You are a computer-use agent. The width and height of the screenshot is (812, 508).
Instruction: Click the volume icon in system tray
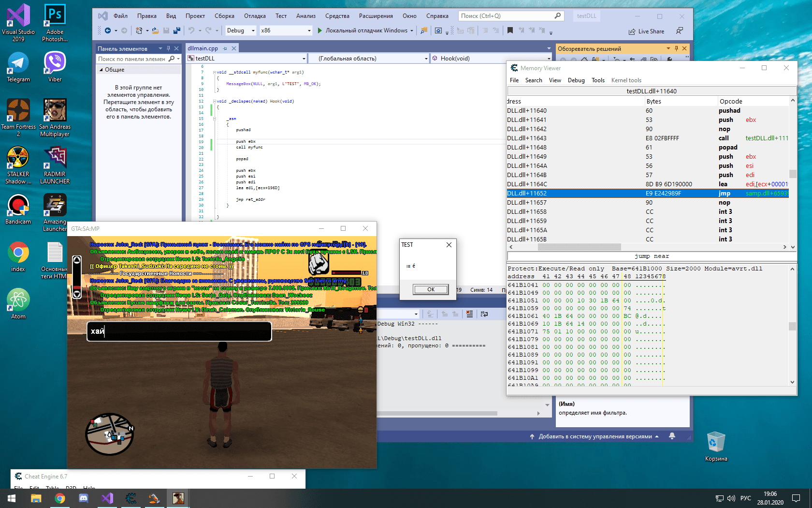click(731, 498)
